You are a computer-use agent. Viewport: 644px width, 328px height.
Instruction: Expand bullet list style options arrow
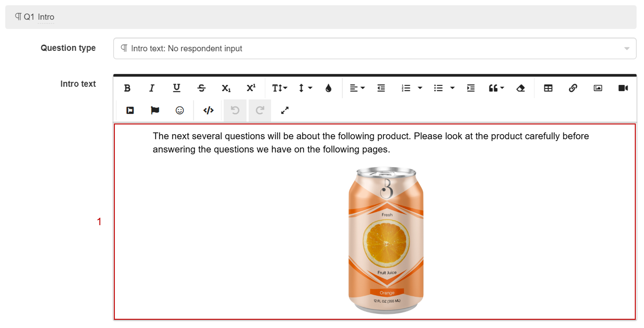(452, 88)
